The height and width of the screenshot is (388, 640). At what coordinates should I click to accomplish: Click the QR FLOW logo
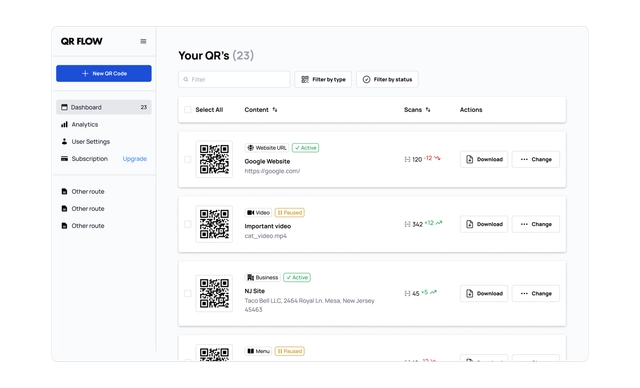82,41
